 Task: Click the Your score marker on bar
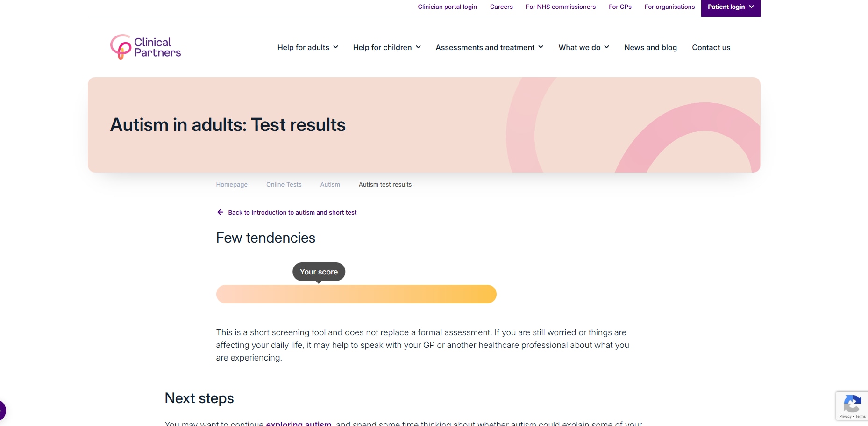point(319,272)
